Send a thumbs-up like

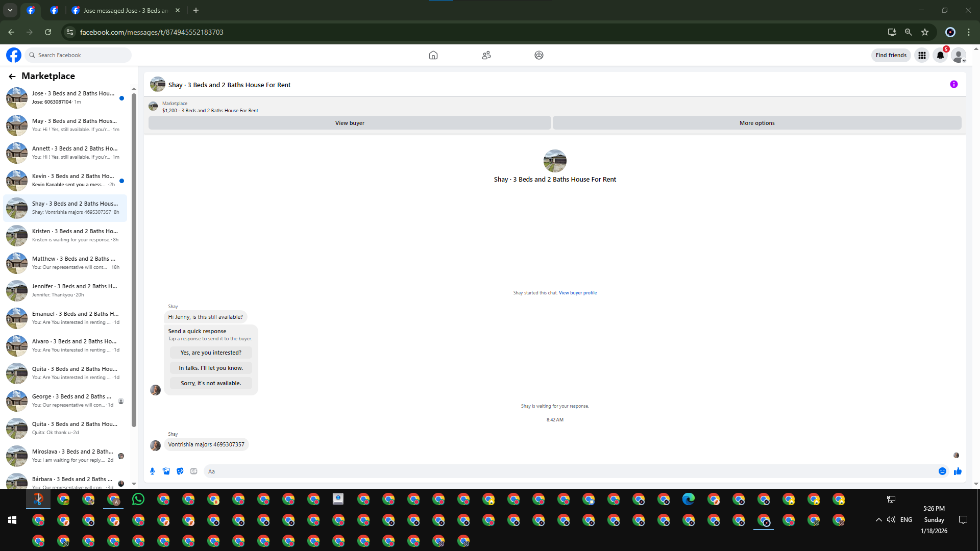[x=958, y=471]
